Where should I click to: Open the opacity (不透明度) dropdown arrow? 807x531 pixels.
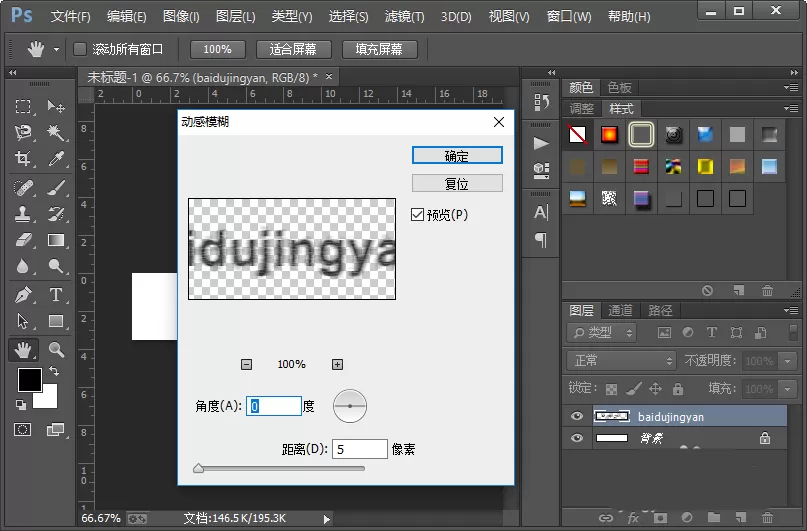click(x=787, y=361)
